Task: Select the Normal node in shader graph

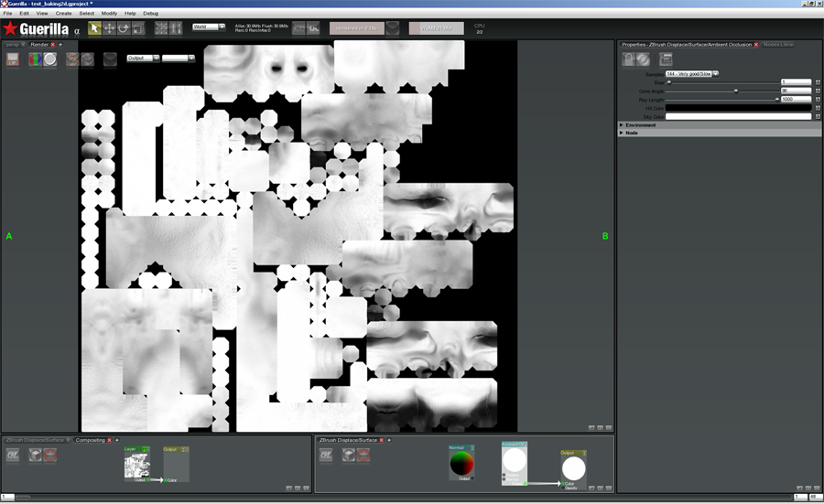Action: (461, 463)
